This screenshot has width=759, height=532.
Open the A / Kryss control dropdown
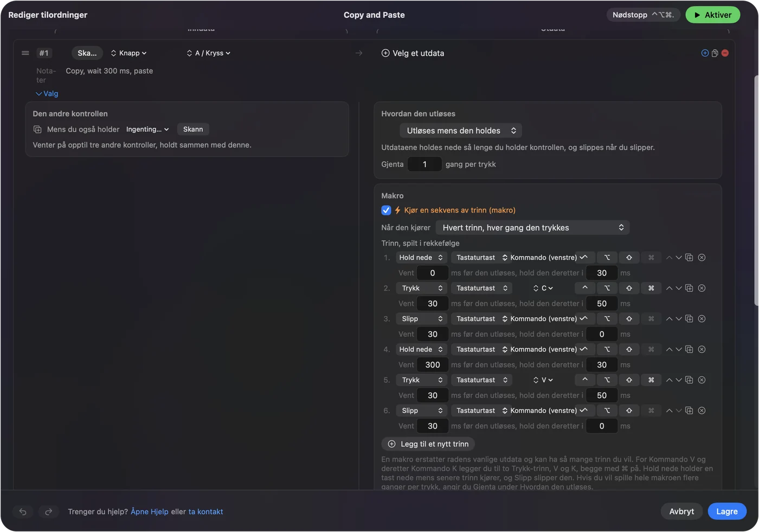tap(209, 53)
